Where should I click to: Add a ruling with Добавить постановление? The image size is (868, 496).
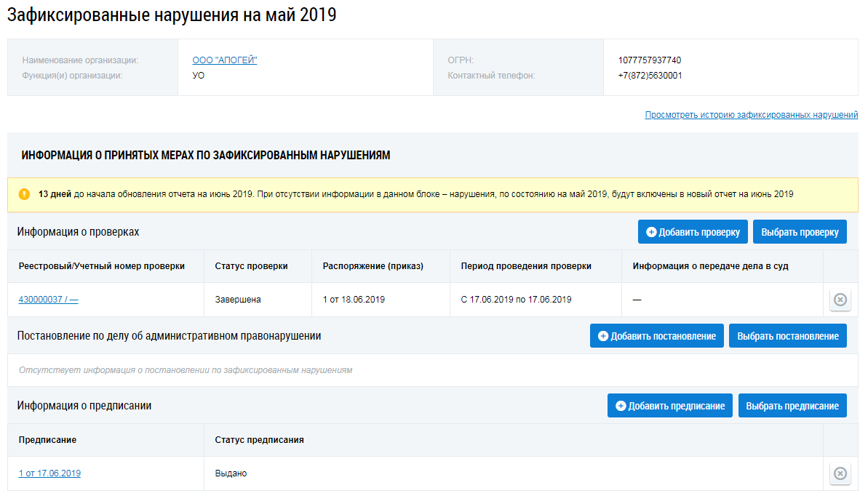click(656, 336)
